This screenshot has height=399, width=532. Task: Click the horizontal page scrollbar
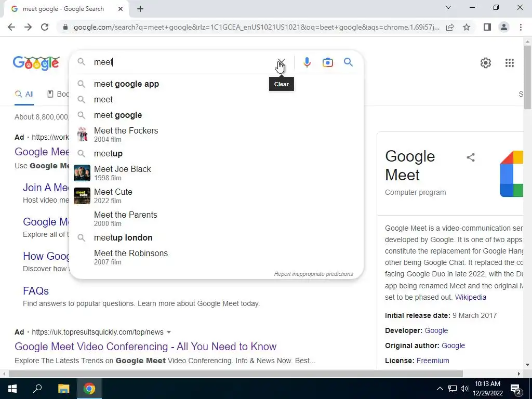pyautogui.click(x=236, y=374)
